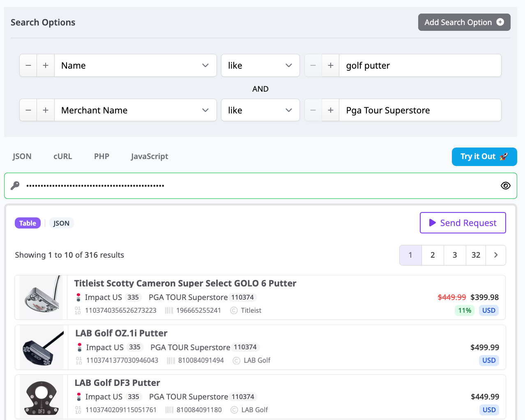The height and width of the screenshot is (420, 525).
Task: Click the 335 badge in Titleist row
Action: 133,297
